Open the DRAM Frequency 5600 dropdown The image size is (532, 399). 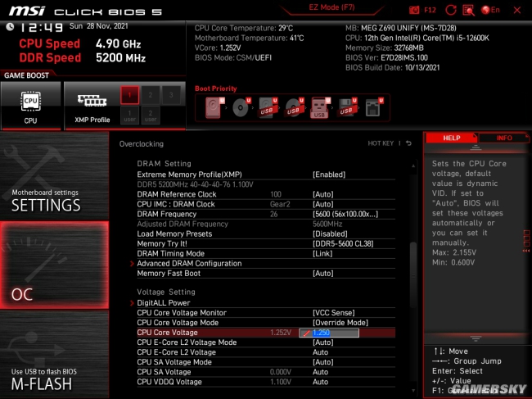[x=345, y=214]
